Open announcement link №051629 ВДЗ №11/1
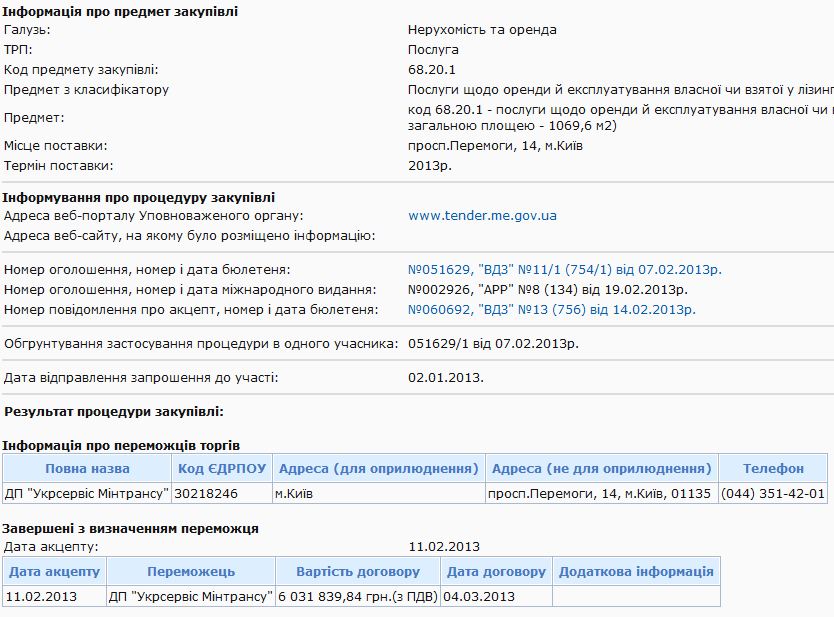Screen dimensions: 834x617 click(x=564, y=270)
